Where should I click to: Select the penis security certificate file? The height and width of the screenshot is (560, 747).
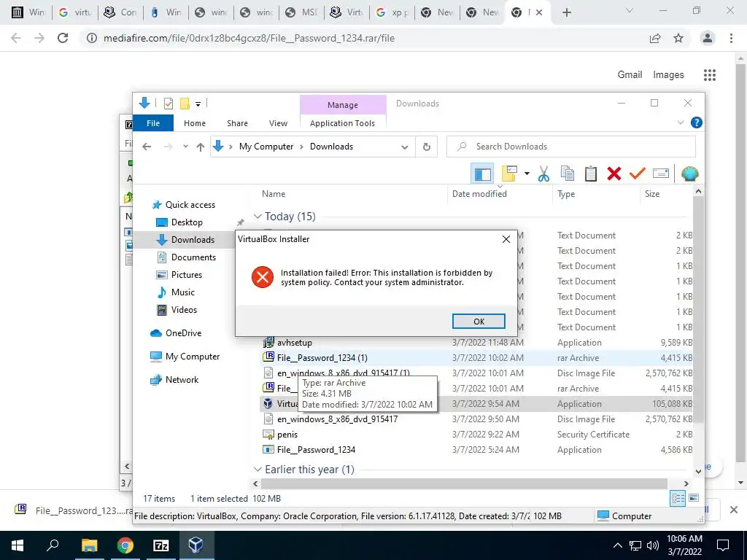click(287, 435)
